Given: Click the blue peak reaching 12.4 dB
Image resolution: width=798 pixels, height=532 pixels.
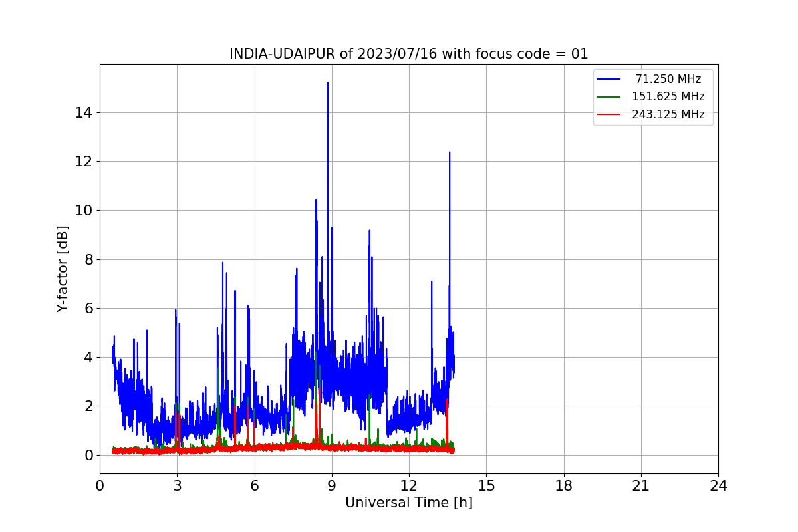Looking at the screenshot, I should tap(450, 153).
